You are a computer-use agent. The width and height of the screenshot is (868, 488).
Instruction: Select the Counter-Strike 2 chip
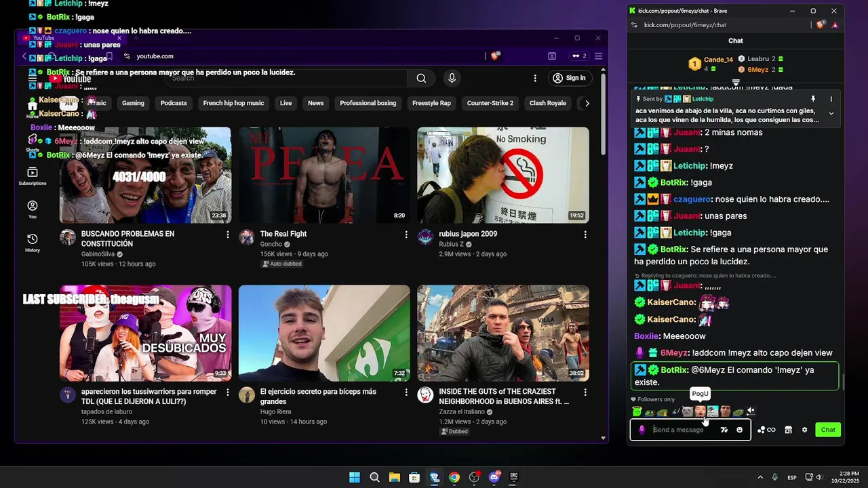coord(490,103)
